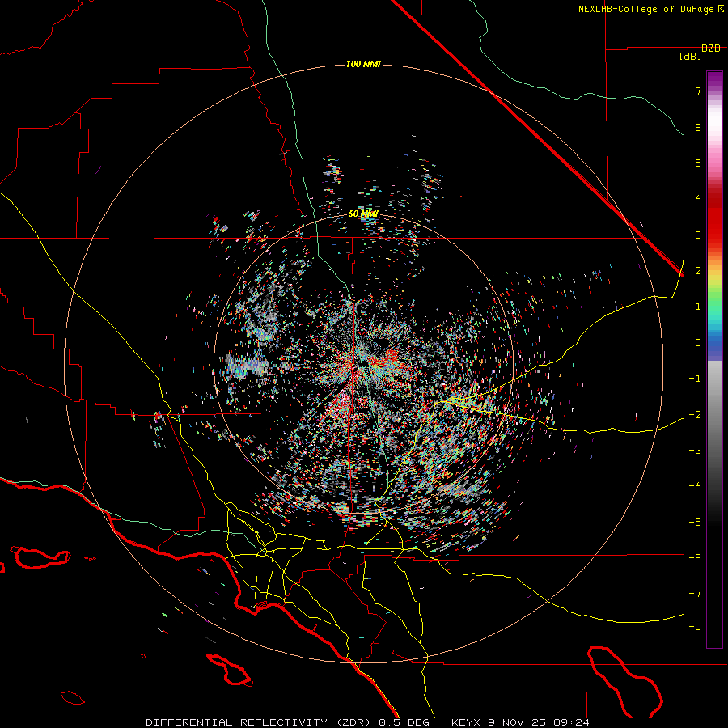
Task: Click the -3 value on the color scale
Action: (695, 450)
